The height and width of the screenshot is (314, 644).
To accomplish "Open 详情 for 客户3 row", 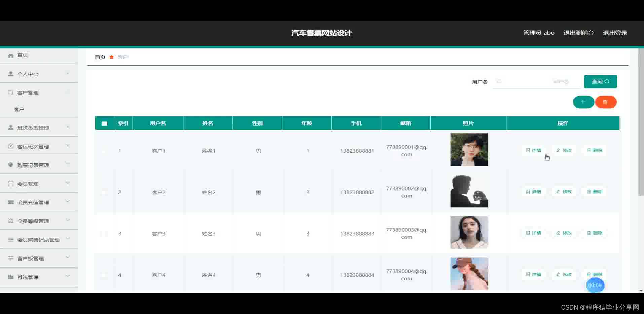I will (534, 233).
